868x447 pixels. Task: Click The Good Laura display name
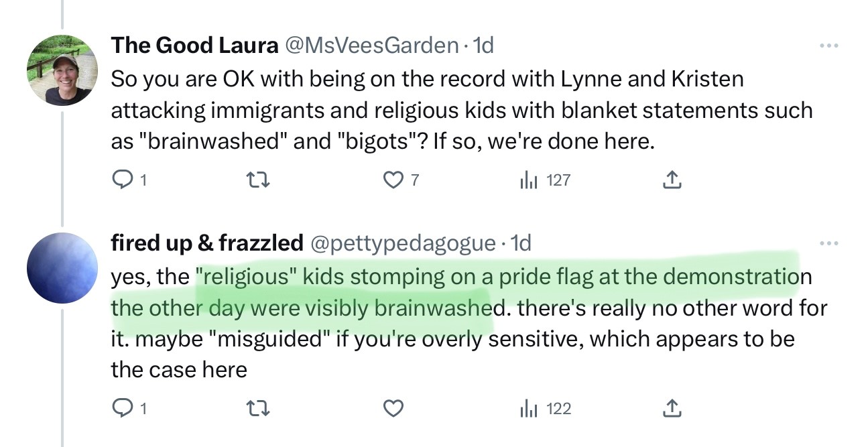(x=194, y=45)
